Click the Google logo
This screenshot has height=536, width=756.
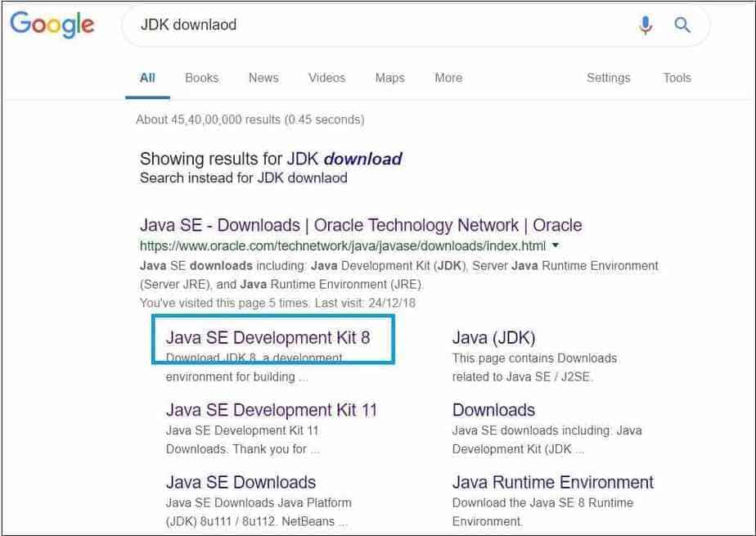52,25
